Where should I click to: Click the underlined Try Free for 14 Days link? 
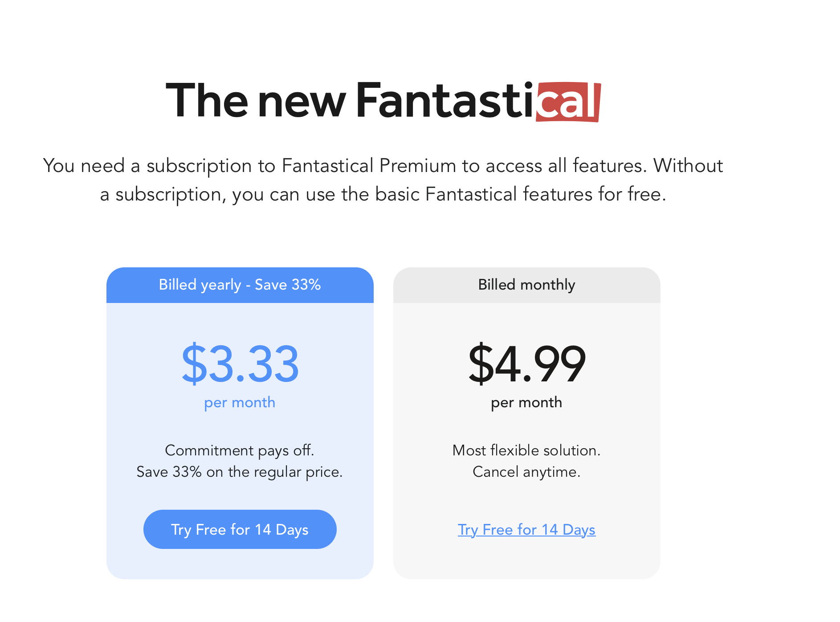tap(526, 529)
